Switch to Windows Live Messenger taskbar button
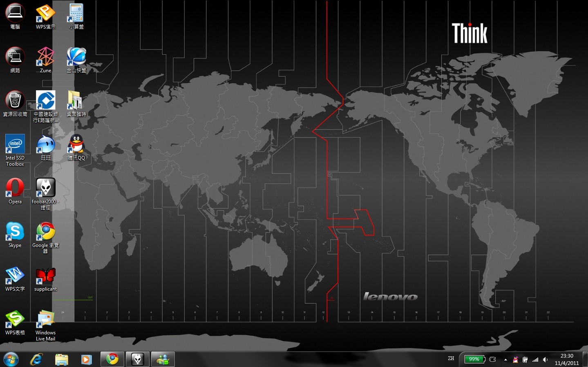 tap(163, 359)
